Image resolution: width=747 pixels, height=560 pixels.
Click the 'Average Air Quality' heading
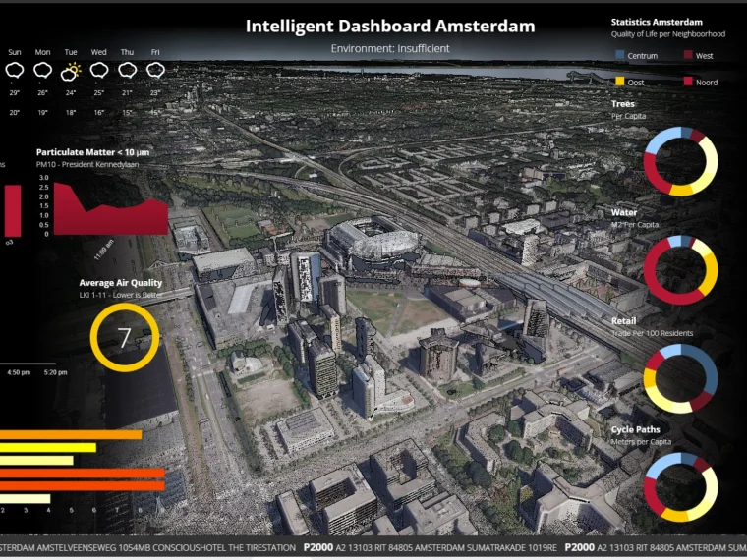click(121, 283)
